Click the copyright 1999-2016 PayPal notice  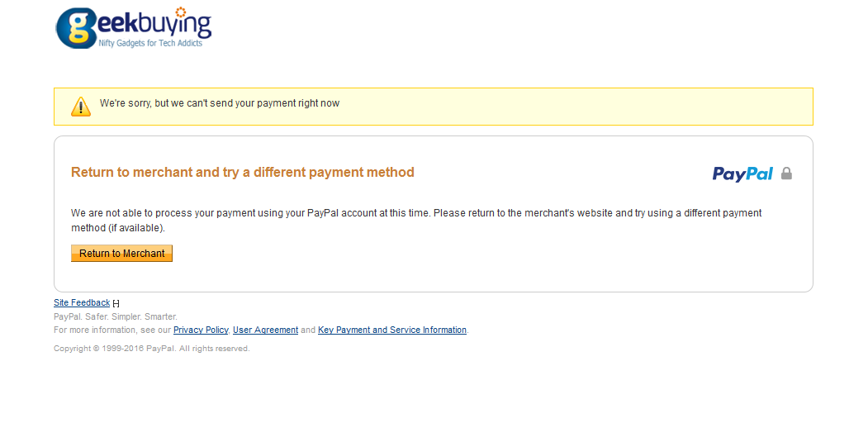(x=152, y=349)
